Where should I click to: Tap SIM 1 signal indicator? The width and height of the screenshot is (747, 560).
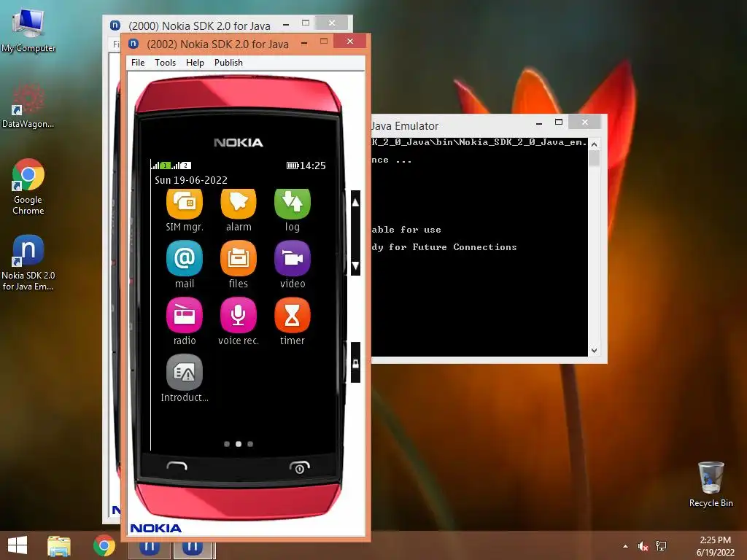pos(161,166)
